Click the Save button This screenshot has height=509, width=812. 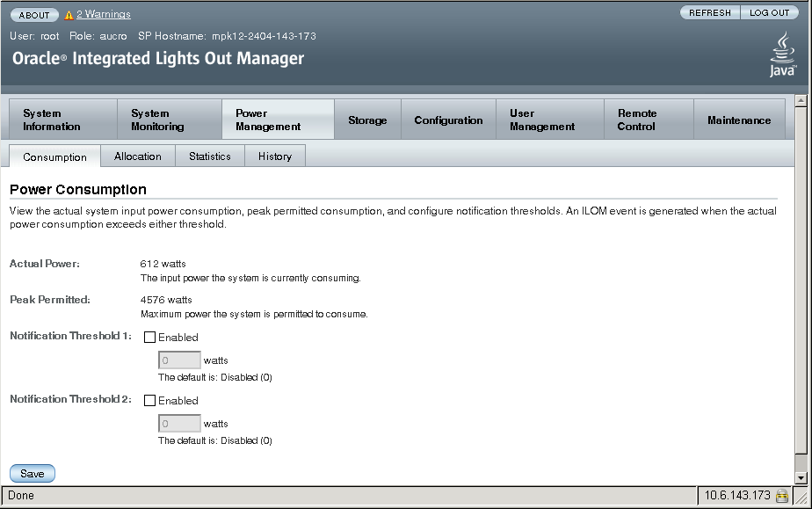33,473
